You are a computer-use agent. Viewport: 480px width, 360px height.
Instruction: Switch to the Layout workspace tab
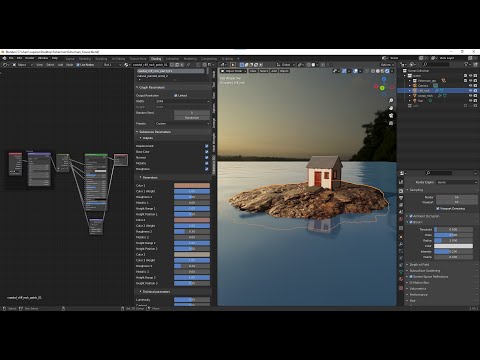pyautogui.click(x=70, y=59)
